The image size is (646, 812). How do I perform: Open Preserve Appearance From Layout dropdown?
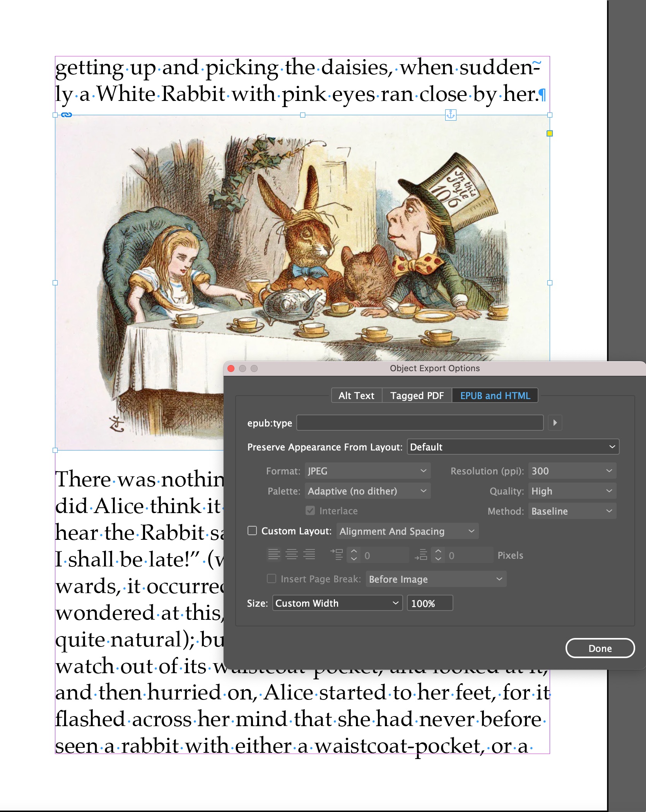(x=513, y=447)
